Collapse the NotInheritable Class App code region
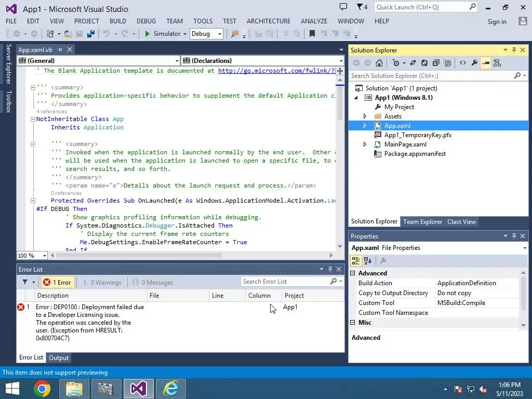 pos(33,119)
